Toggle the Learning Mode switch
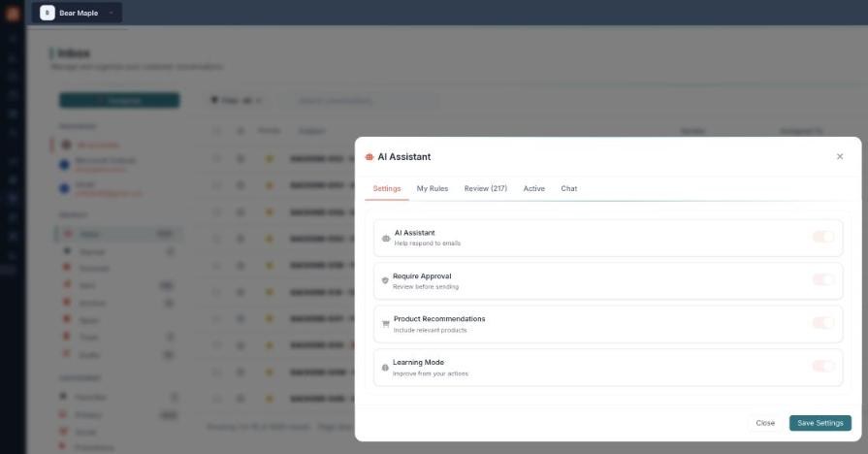Screen dimensions: 868x454 tap(823, 367)
